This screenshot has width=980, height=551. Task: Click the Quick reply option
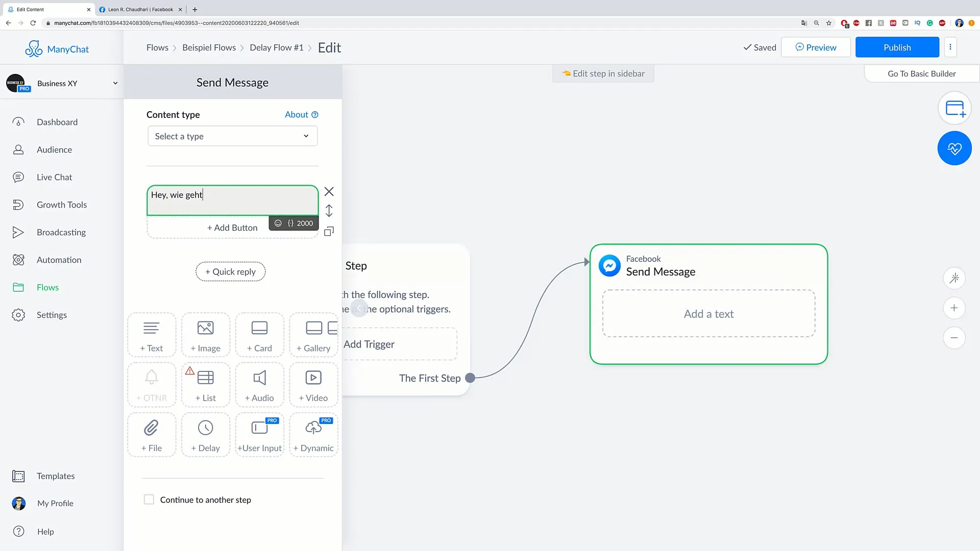click(x=230, y=271)
